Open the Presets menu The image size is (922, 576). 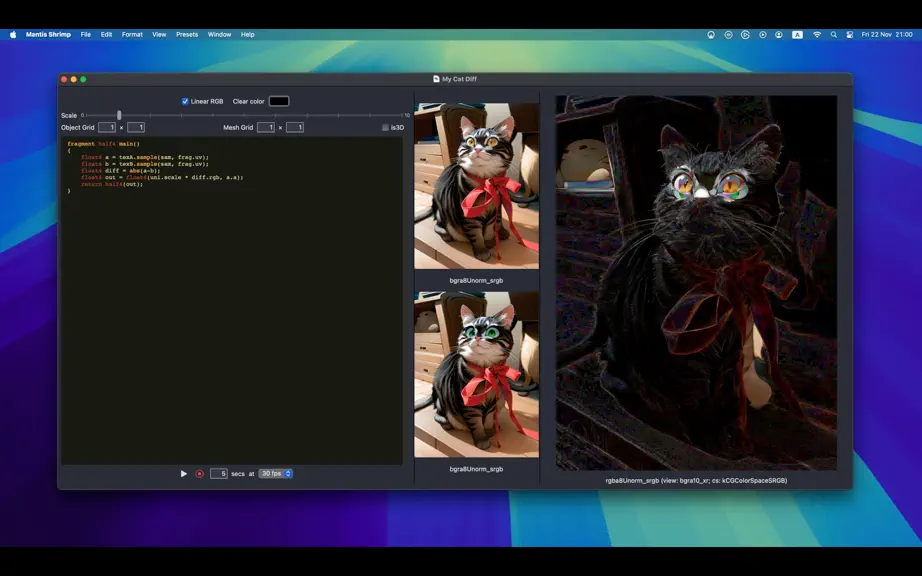point(187,35)
